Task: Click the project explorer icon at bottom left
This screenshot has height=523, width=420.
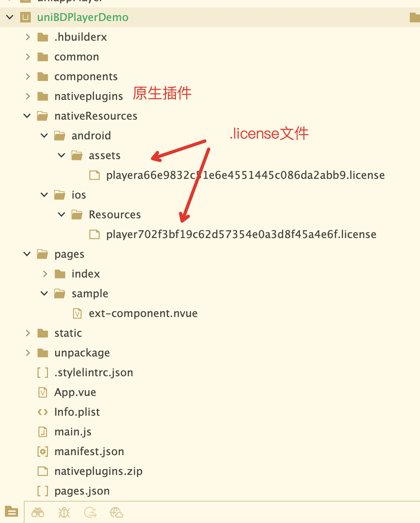Action: pyautogui.click(x=12, y=511)
